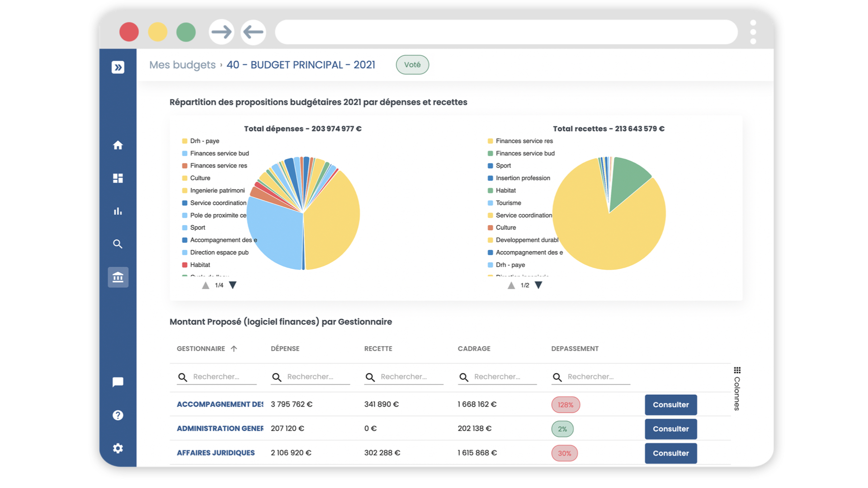Image resolution: width=868 pixels, height=488 pixels.
Task: Show next legend page in recettes chart
Action: pos(538,285)
